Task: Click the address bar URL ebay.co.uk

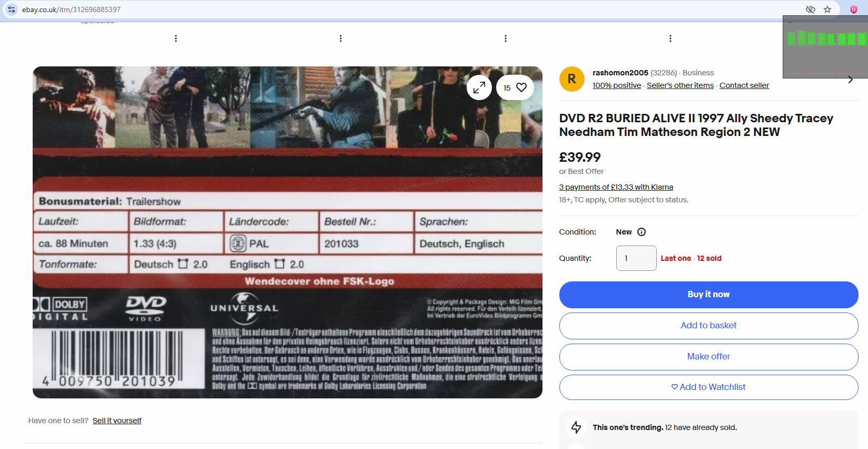Action: click(71, 9)
